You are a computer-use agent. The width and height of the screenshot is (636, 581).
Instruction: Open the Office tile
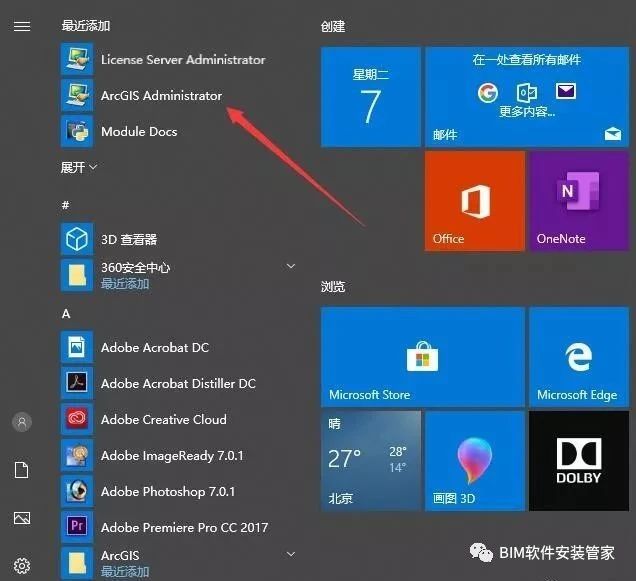(475, 201)
